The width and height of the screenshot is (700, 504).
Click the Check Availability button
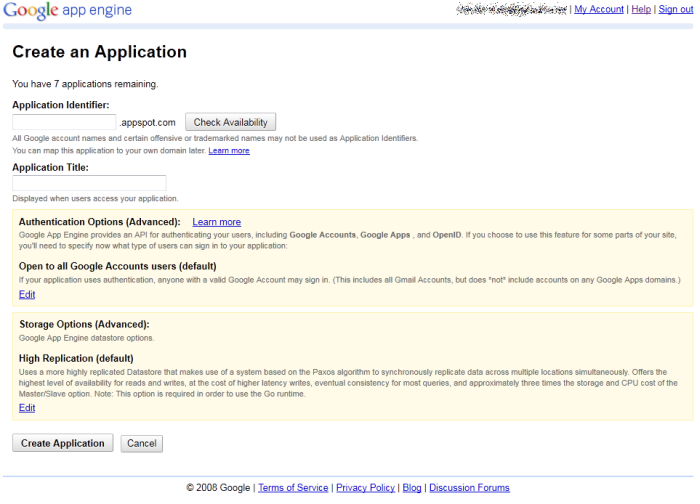point(230,122)
